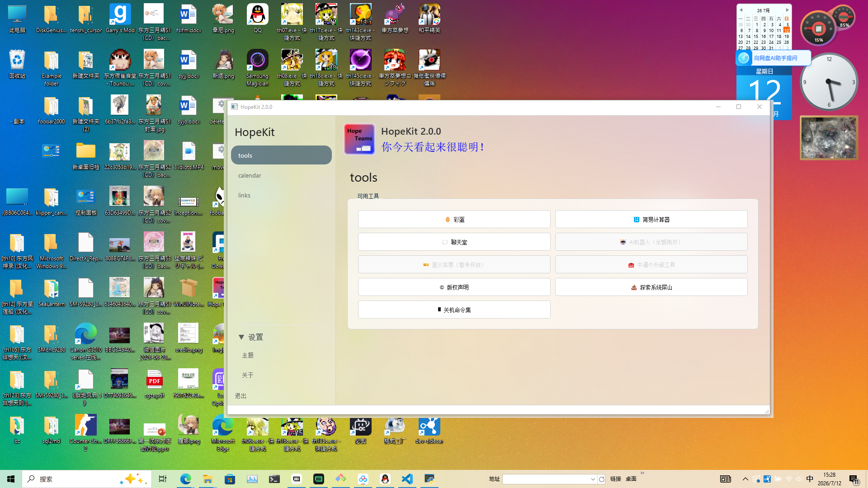The image size is (868, 488).
Task: Open Microsoft Edge from the taskbar
Action: (185, 479)
